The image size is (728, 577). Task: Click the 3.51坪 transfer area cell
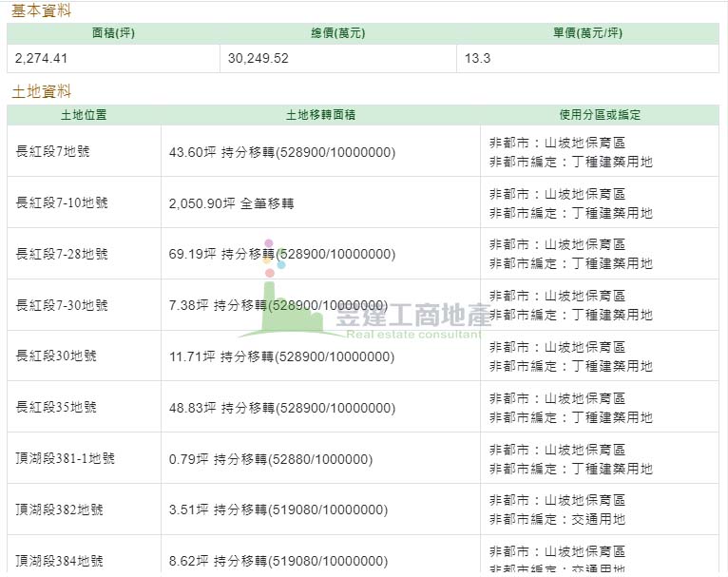coord(278,510)
